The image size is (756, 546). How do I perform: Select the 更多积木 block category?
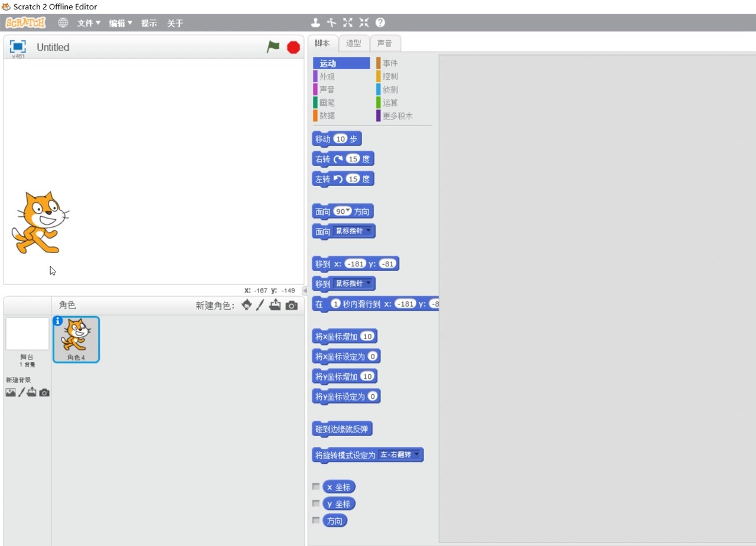[404, 116]
